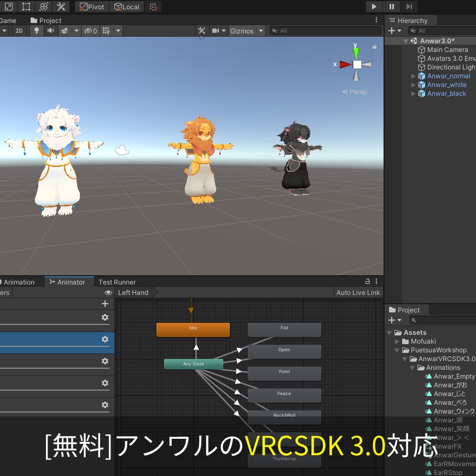Screen dimensions: 476x476
Task: Open Gizmos dropdown arrow
Action: [x=261, y=31]
